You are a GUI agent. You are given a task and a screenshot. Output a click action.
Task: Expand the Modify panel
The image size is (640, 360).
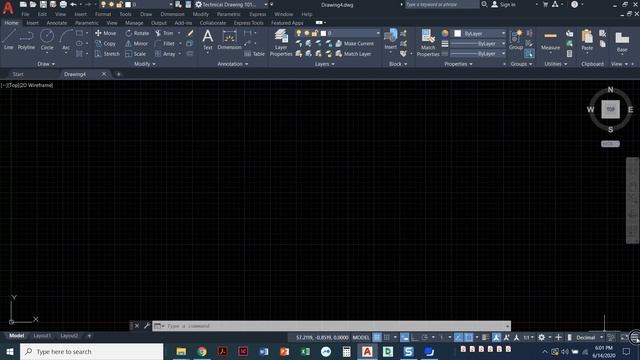(x=145, y=64)
